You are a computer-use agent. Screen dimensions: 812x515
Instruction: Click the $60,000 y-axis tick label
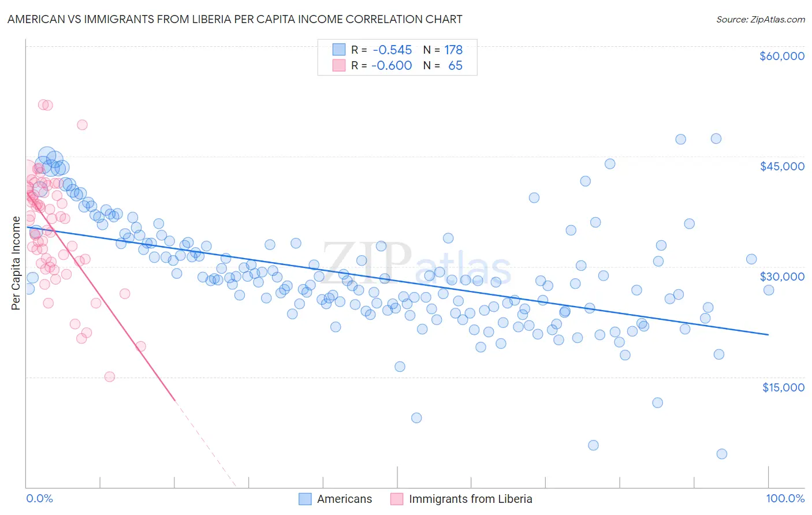point(781,56)
